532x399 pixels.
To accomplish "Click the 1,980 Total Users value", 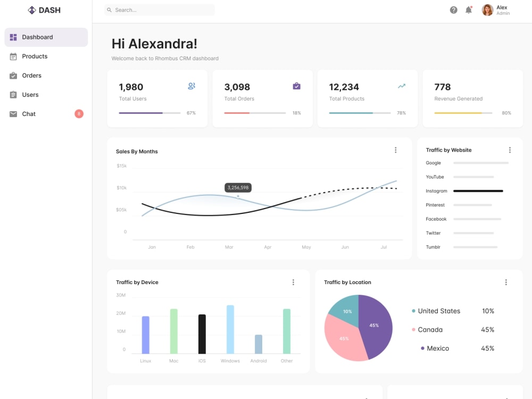I will point(131,87).
